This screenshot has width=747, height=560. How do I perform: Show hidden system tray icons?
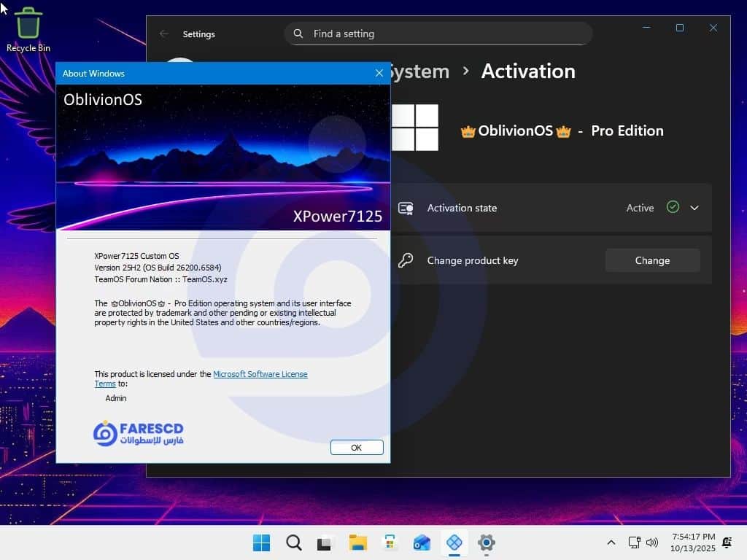click(611, 542)
